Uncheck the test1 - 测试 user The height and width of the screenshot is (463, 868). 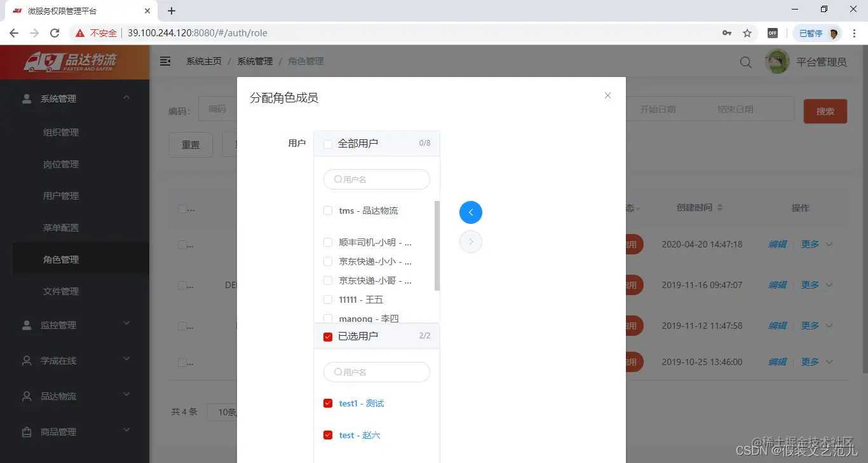327,403
